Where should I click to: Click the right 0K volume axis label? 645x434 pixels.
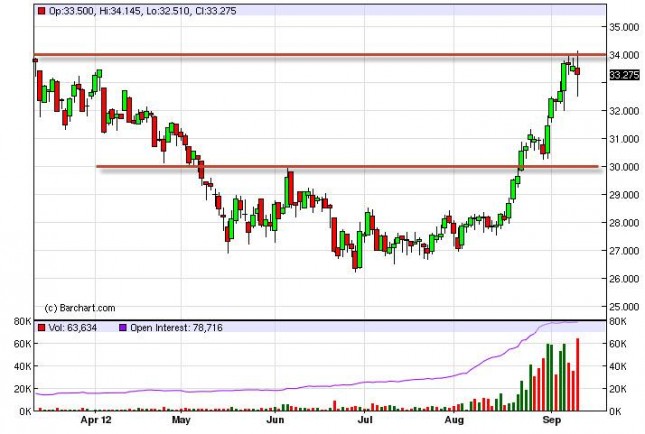click(x=615, y=411)
